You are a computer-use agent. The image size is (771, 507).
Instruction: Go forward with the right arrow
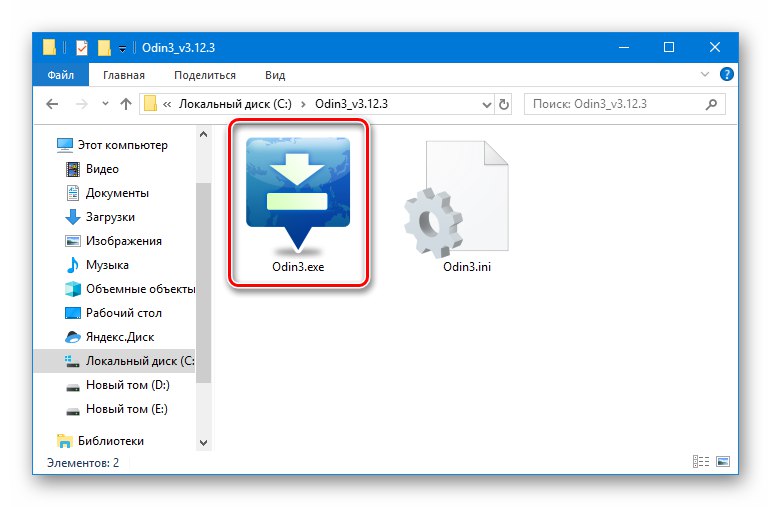82,104
